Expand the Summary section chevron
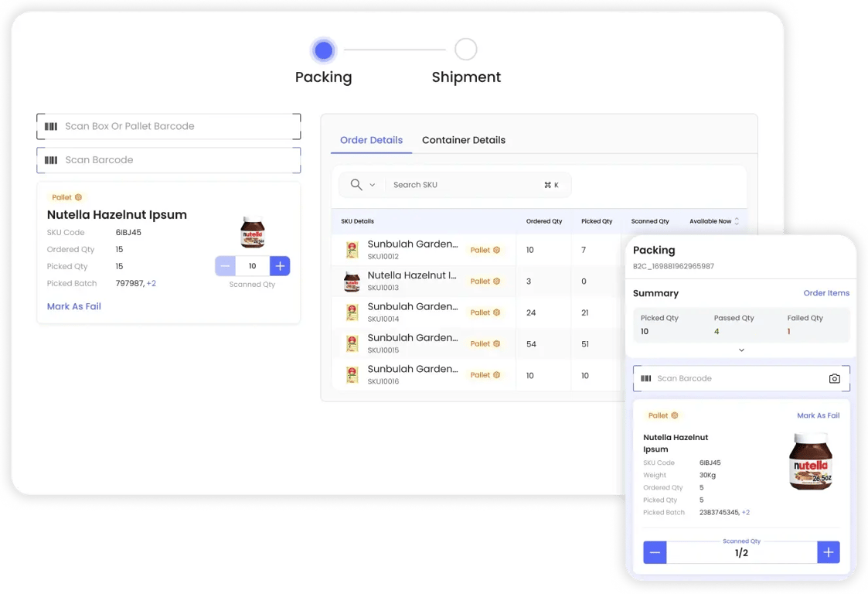This screenshot has width=868, height=594. (x=741, y=350)
